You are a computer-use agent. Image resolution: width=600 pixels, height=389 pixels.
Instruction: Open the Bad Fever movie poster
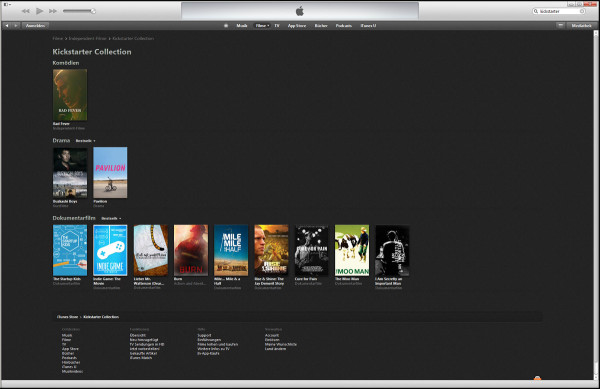(70, 95)
